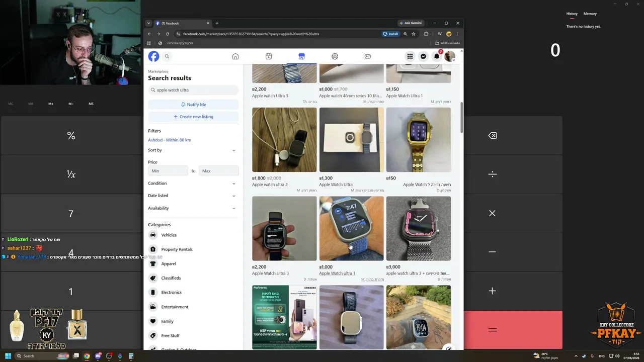Reload the Facebook page
Viewport: 644px width, 362px height.
tap(168, 34)
